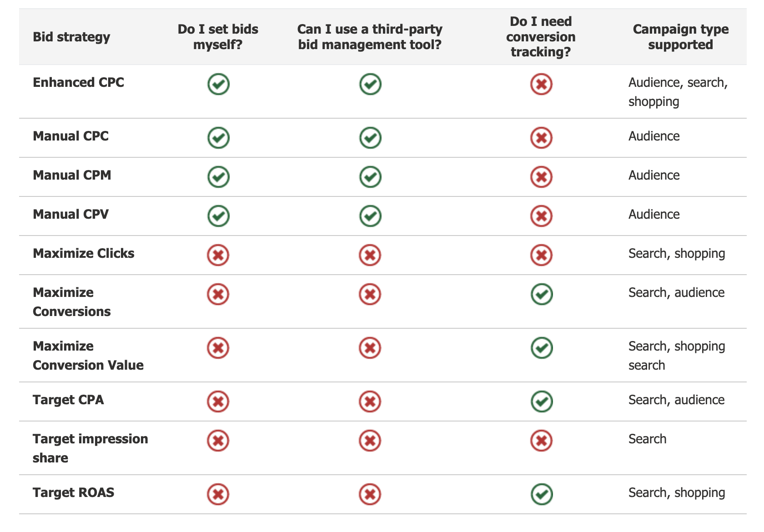
Task: Click "Do I set bids myself?" header
Action: click(218, 37)
